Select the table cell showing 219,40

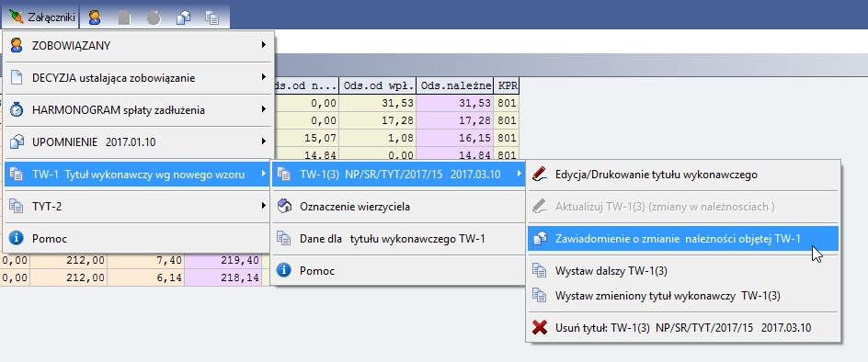tap(223, 261)
